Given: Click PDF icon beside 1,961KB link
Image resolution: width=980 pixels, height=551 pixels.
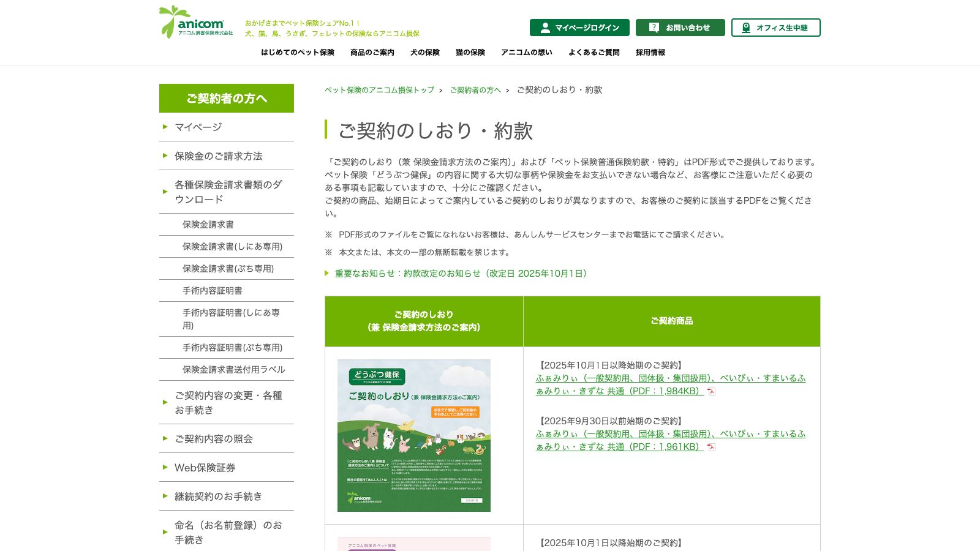Looking at the screenshot, I should click(711, 448).
